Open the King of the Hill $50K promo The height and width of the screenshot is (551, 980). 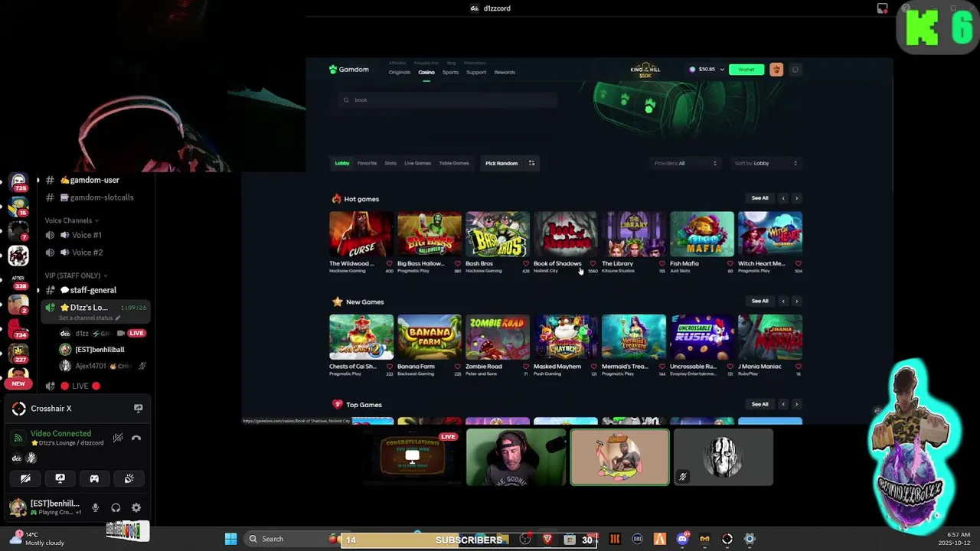(645, 70)
